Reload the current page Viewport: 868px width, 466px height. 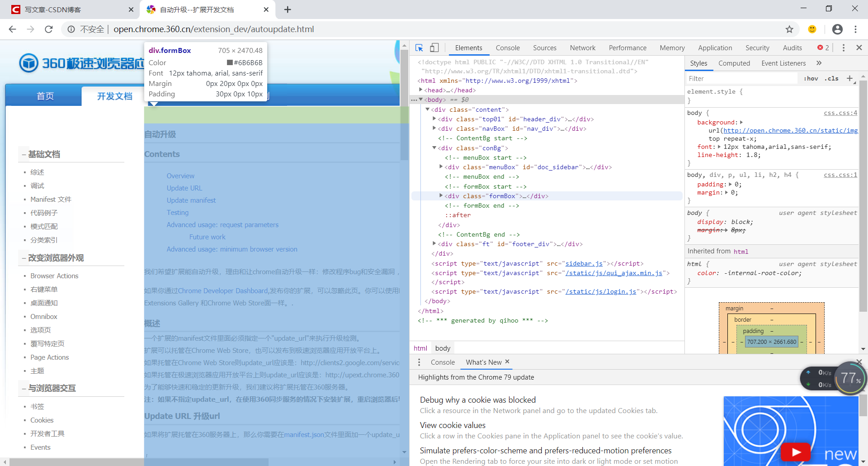point(49,29)
